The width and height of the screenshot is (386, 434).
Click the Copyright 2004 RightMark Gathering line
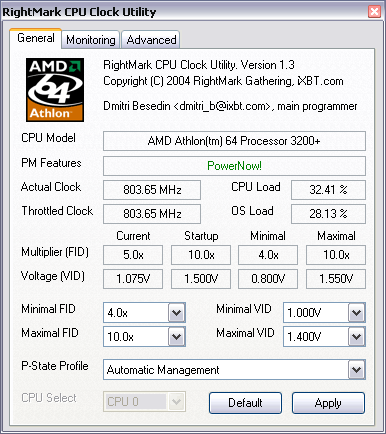pos(223,81)
